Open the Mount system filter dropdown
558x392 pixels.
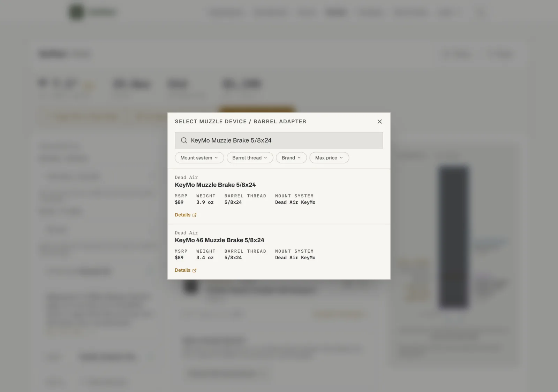click(199, 158)
